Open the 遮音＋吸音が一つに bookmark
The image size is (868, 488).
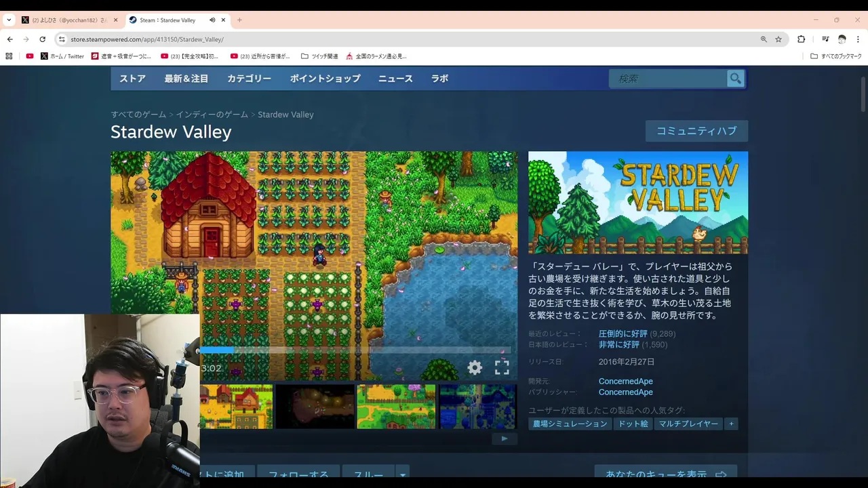tap(121, 56)
